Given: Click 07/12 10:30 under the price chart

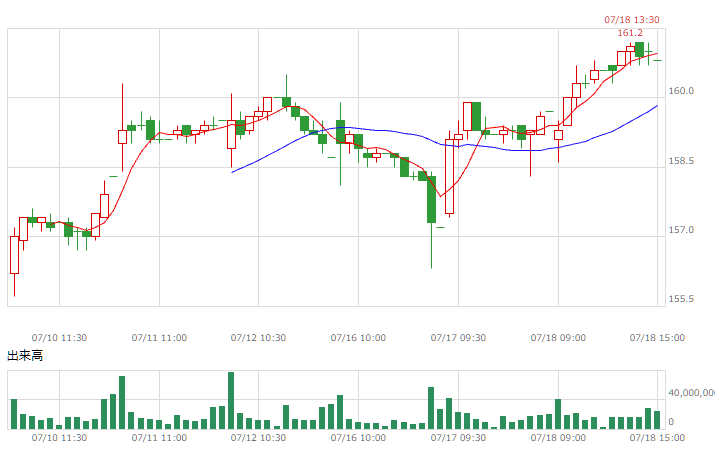Looking at the screenshot, I should click(258, 338).
